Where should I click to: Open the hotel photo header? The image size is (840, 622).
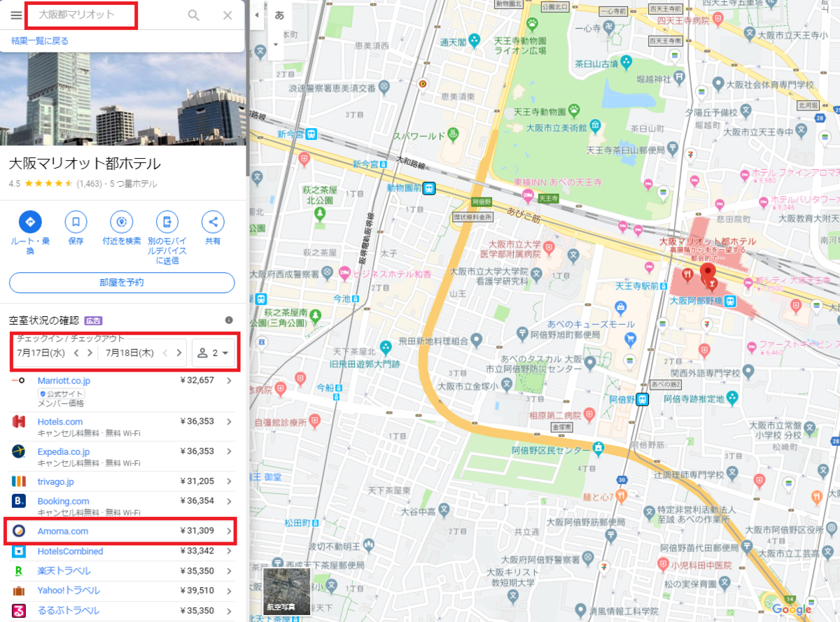123,98
